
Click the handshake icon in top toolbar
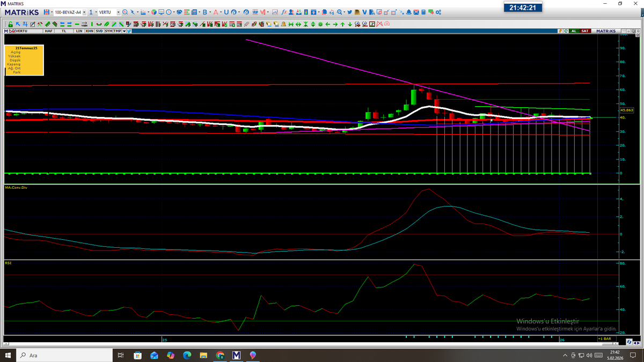tap(179, 12)
